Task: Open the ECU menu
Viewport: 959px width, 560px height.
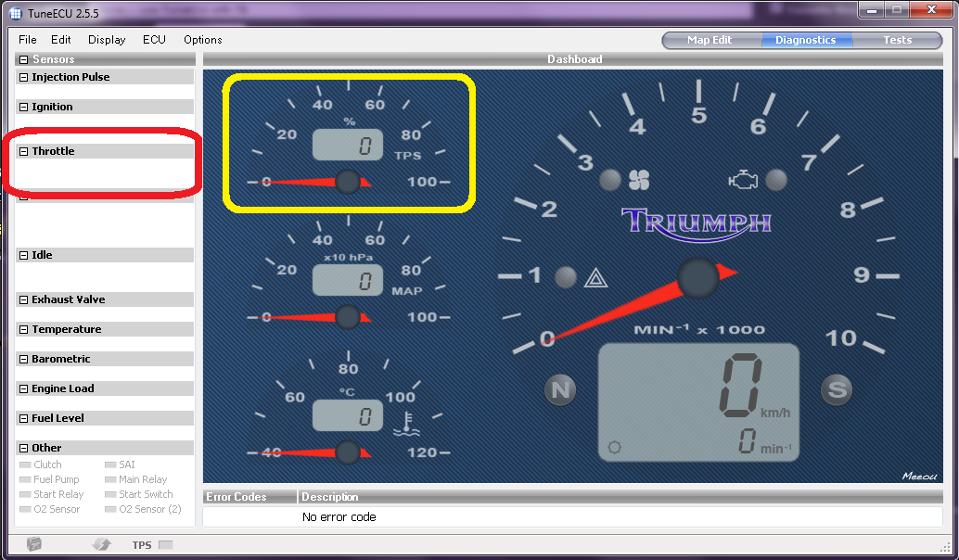Action: point(154,40)
